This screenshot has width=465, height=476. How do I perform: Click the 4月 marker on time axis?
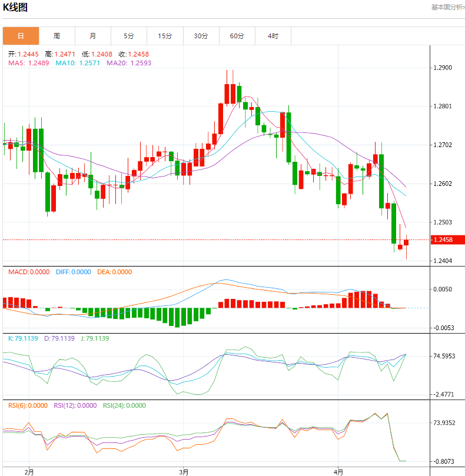[x=338, y=471]
